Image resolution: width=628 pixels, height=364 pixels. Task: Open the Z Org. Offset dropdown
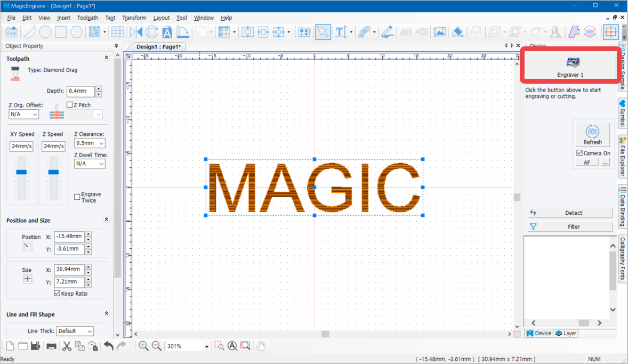(23, 115)
